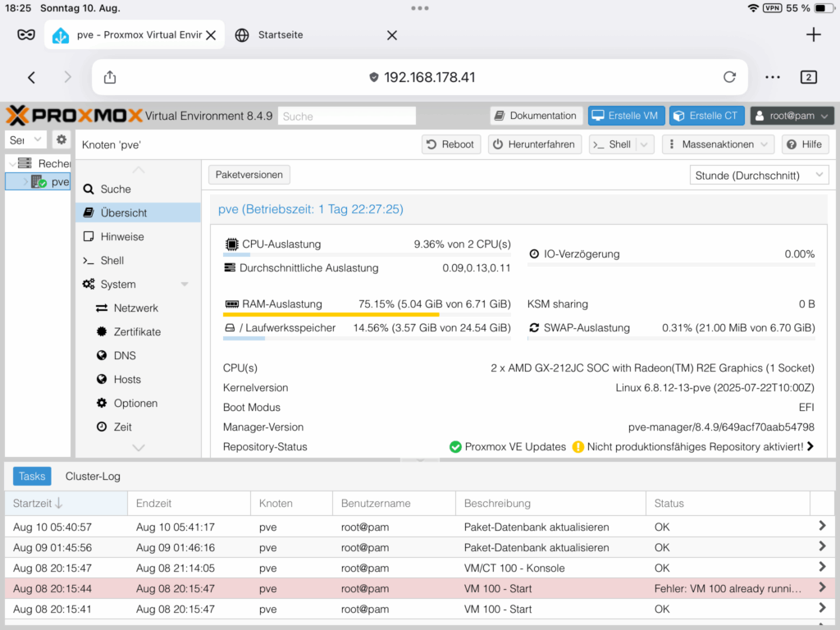Close the Startseite browser tab
Screen dimensions: 840x630
391,35
